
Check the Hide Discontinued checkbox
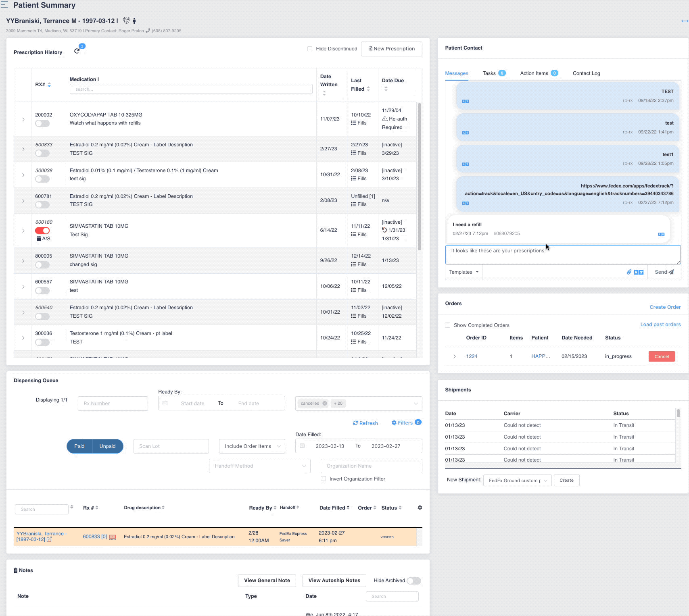coord(310,49)
